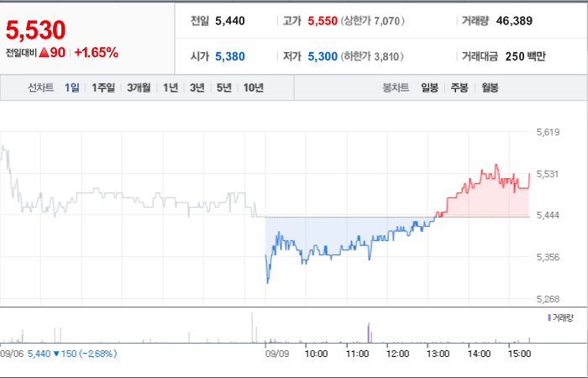Switch to 일봉 candle chart

(429, 87)
